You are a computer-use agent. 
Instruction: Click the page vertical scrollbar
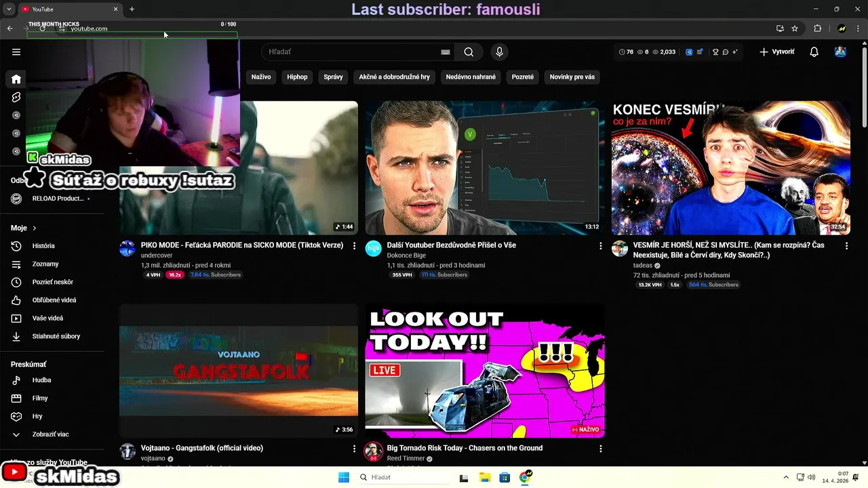pyautogui.click(x=864, y=88)
